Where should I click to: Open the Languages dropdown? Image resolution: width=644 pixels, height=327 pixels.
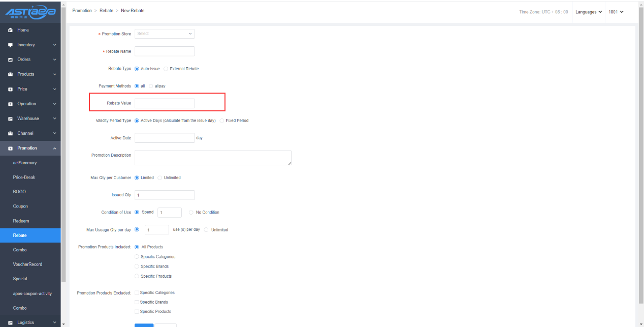coord(589,12)
